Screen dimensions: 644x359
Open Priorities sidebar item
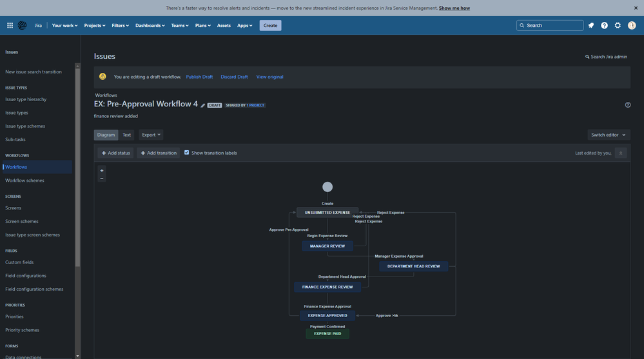click(14, 316)
